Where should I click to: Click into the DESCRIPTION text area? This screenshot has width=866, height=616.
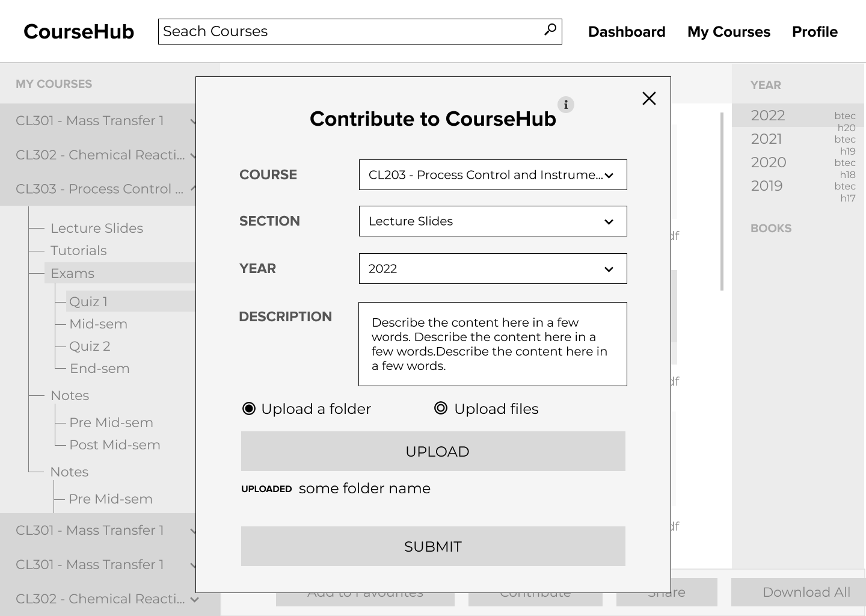(493, 344)
